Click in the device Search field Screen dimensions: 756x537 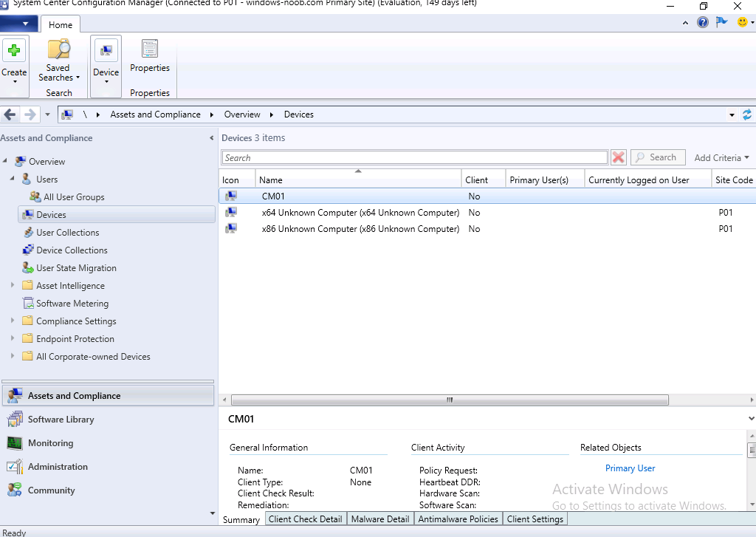[x=415, y=158]
